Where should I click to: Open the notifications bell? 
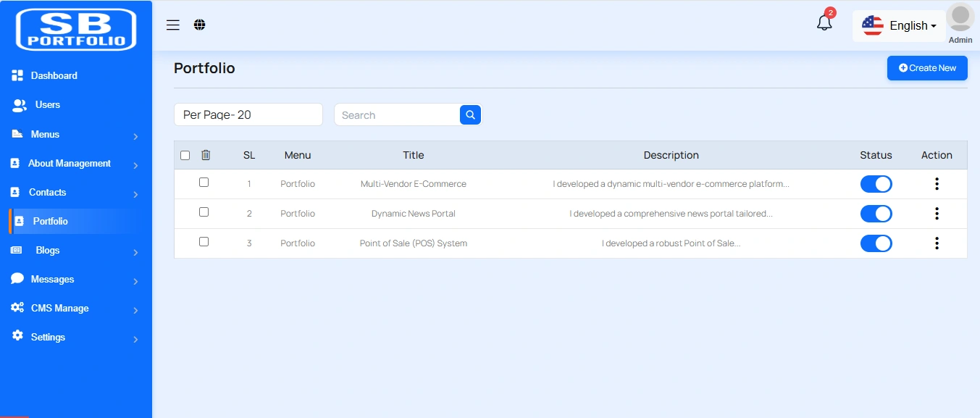pos(824,23)
